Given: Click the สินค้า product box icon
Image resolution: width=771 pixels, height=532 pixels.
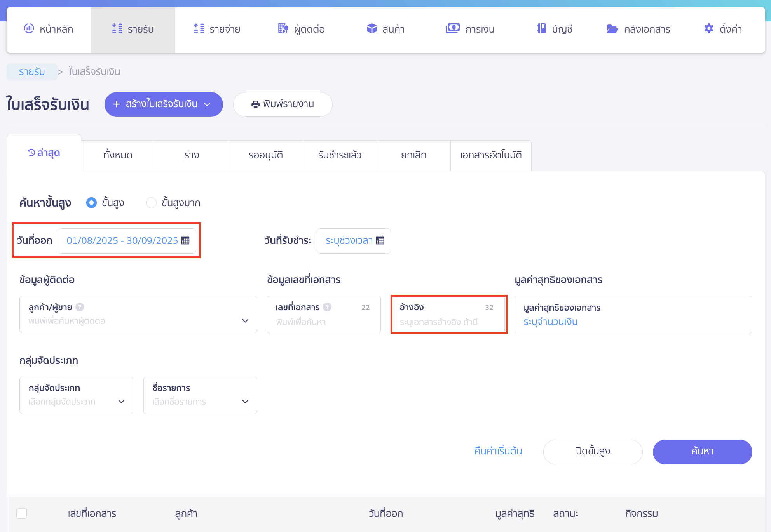Looking at the screenshot, I should 372,29.
